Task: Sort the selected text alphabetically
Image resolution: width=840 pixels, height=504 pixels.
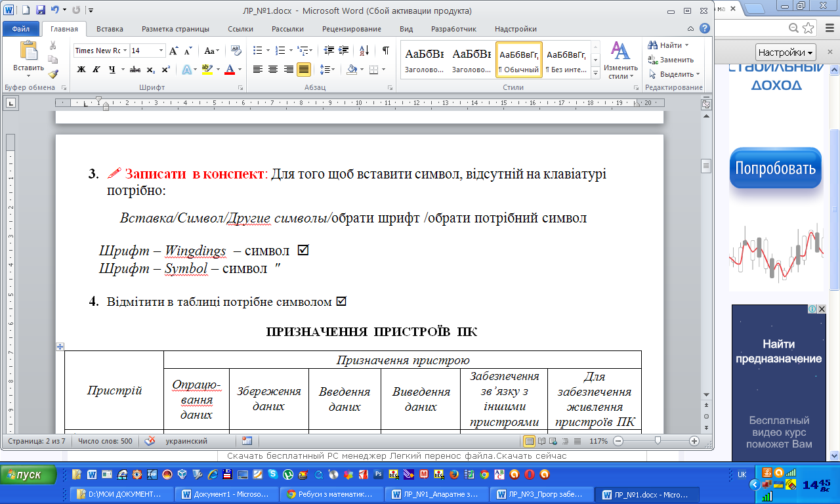Action: click(365, 51)
